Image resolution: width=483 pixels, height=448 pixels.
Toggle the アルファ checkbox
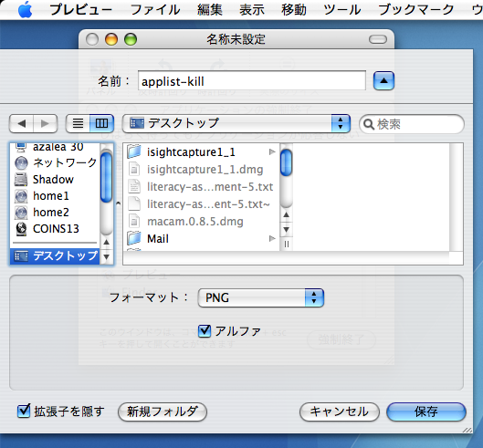[x=205, y=331]
